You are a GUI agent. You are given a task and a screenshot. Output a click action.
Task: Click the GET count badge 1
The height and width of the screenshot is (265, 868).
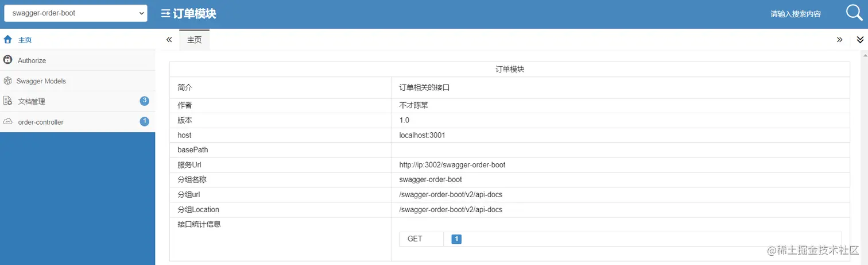(456, 239)
